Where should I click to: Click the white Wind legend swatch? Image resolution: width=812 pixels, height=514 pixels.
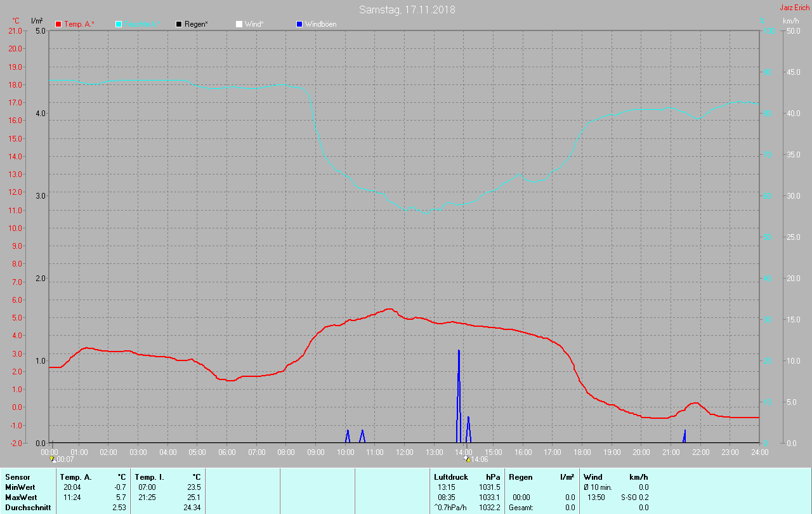point(239,24)
